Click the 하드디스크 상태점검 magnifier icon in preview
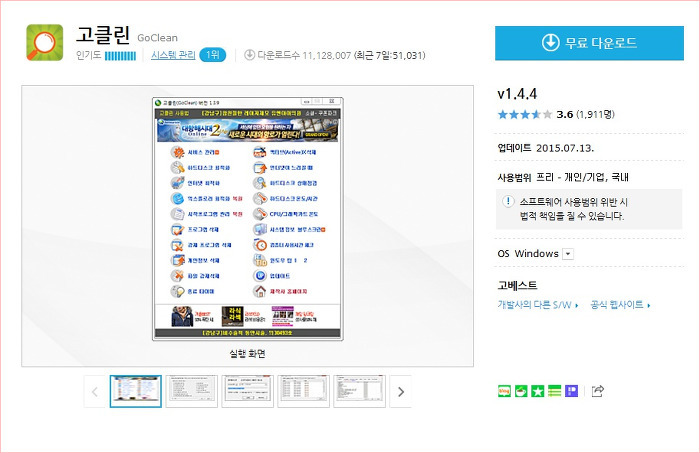 point(260,183)
